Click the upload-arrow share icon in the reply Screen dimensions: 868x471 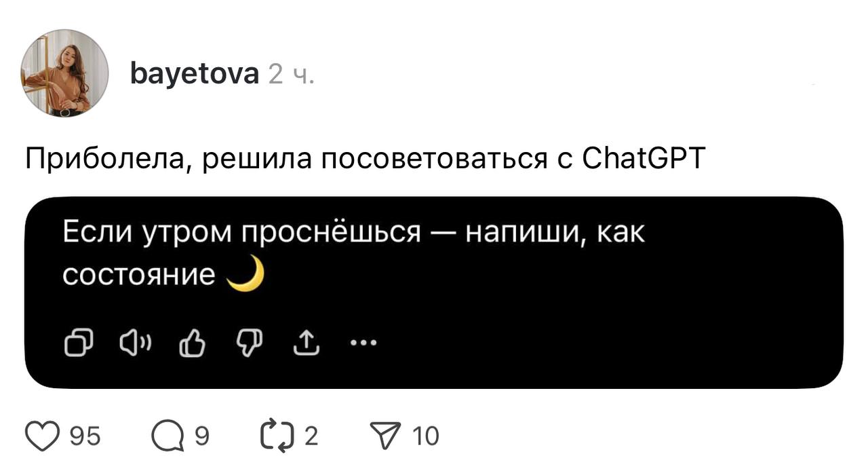(306, 344)
